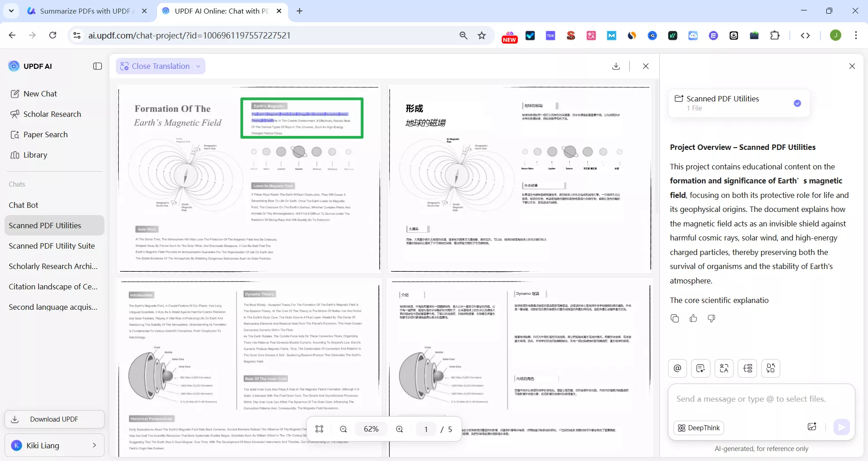Open the image generation icon in message box
Viewport: 868px width, 461px height.
coord(811,427)
